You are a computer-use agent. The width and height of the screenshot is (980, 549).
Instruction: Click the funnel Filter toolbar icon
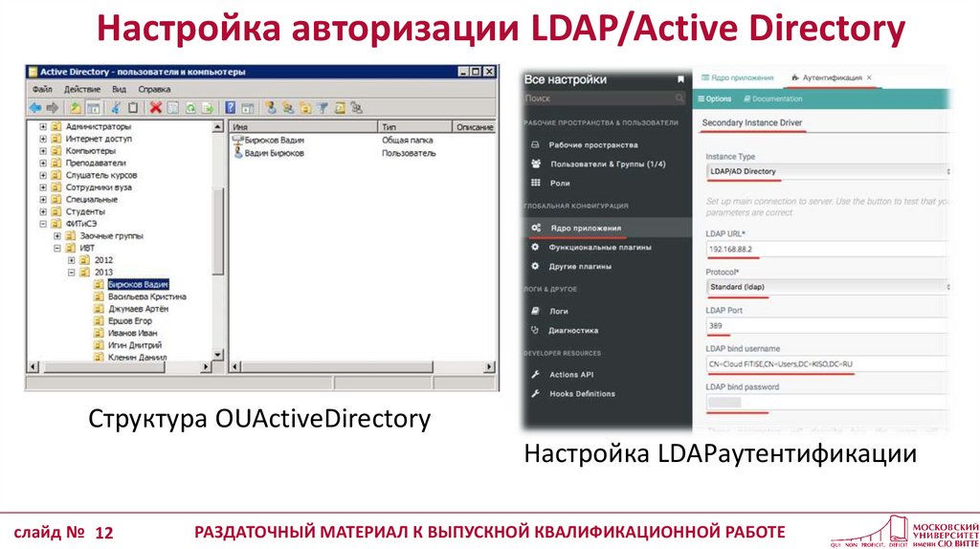(323, 108)
